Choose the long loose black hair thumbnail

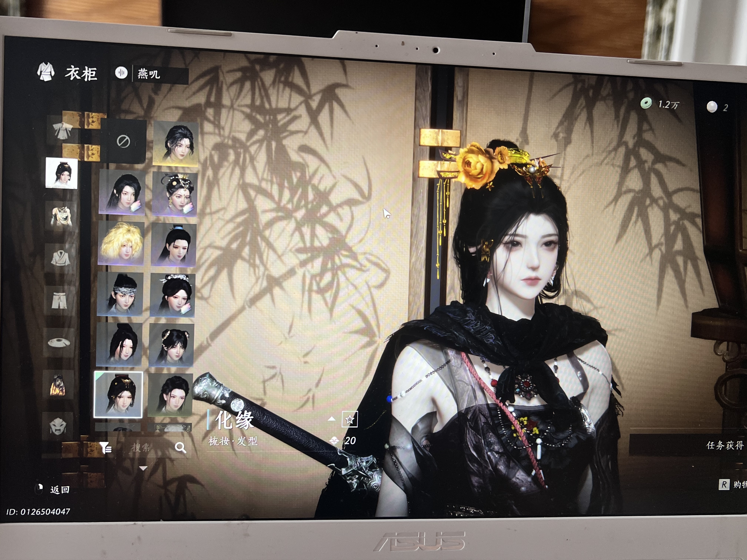122,192
